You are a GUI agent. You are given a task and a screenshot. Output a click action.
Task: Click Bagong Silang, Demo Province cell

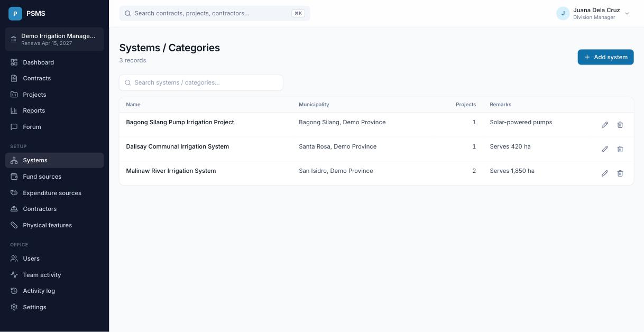pos(342,122)
